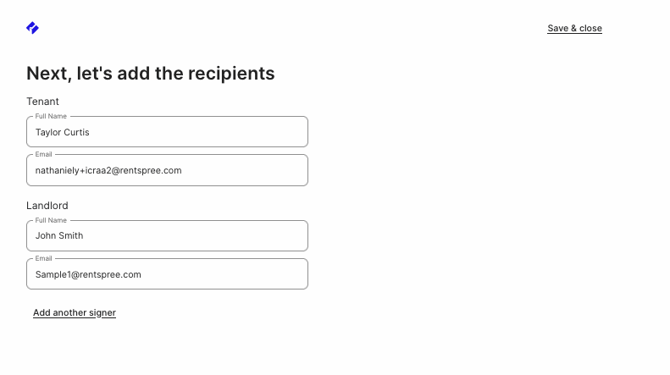Click on the John Smith name text
Image resolution: width=670 pixels, height=375 pixels.
coord(59,236)
